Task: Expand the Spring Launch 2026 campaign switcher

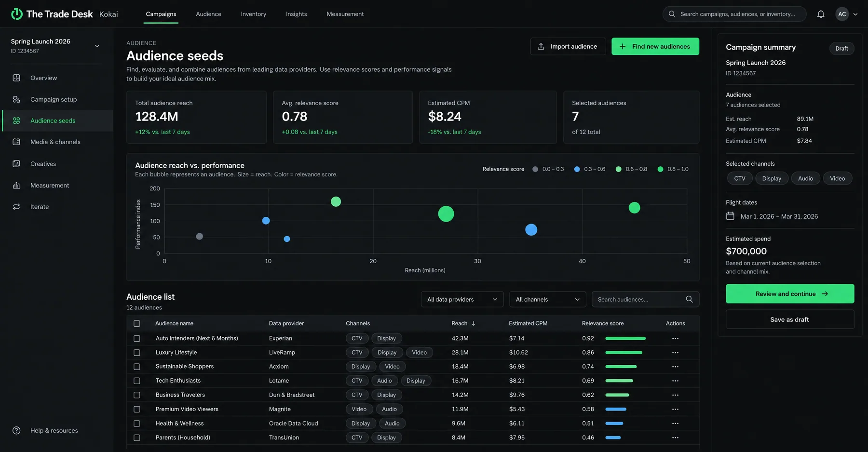Action: (97, 46)
